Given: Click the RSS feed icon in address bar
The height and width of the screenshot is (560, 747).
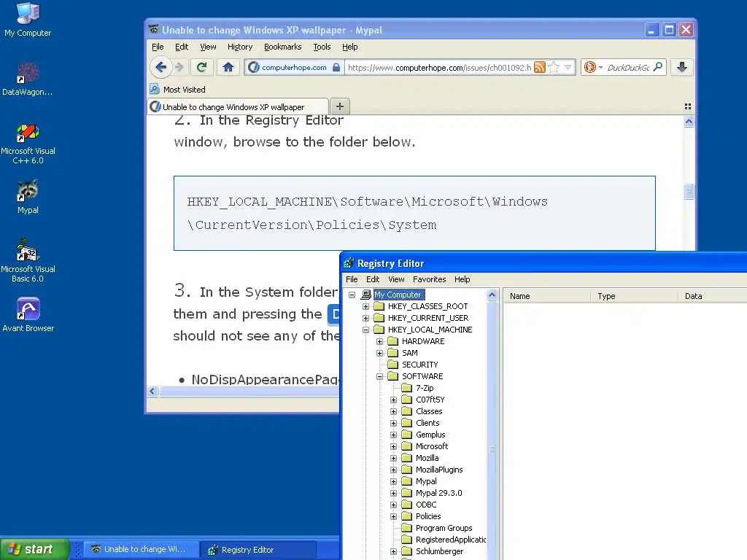Looking at the screenshot, I should [x=539, y=67].
